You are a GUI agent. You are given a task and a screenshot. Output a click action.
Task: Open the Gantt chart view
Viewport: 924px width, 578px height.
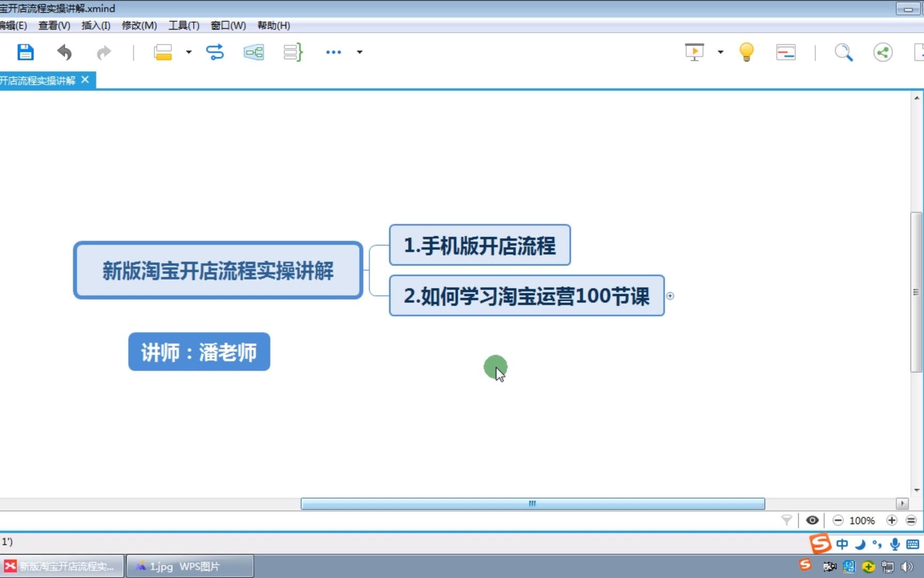click(786, 52)
